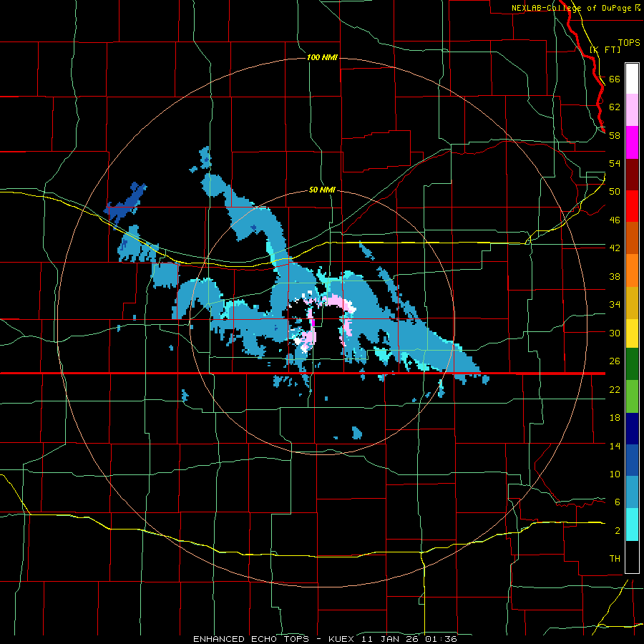Click the 54 legend value

615,163
